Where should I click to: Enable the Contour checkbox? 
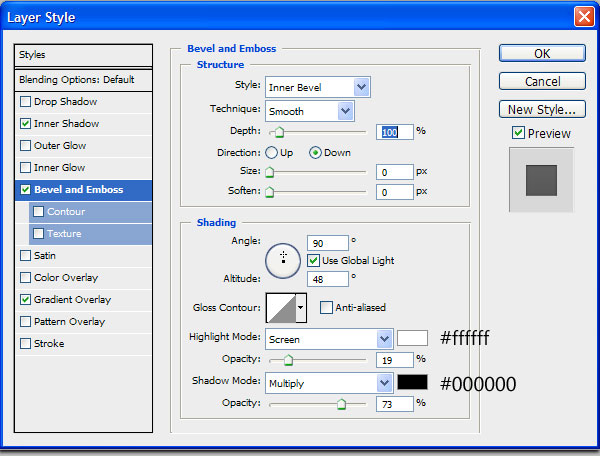[x=38, y=212]
